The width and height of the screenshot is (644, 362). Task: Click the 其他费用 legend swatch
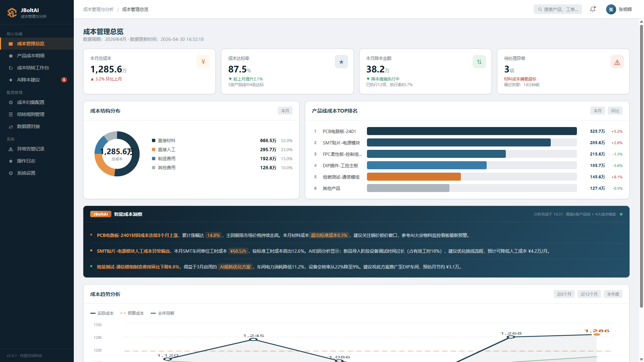(154, 168)
